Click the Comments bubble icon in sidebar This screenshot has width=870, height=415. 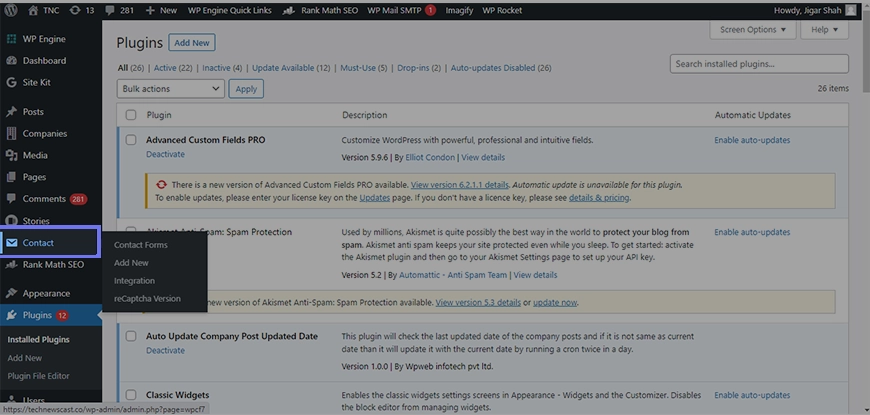pyautogui.click(x=11, y=199)
